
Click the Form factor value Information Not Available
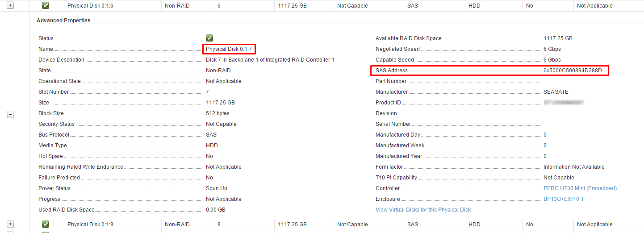tap(573, 167)
